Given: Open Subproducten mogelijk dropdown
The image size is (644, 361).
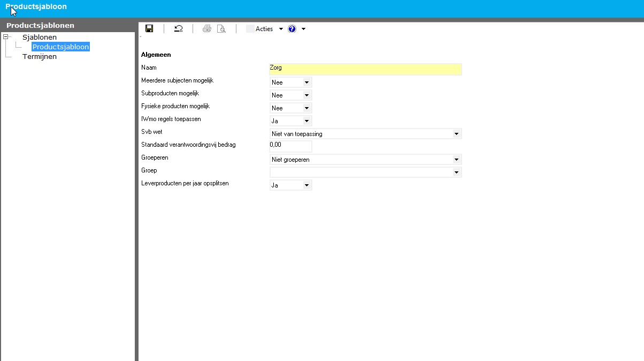Looking at the screenshot, I should tap(306, 95).
